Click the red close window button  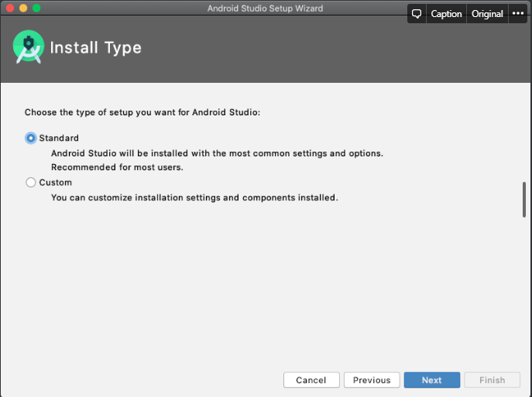point(10,8)
